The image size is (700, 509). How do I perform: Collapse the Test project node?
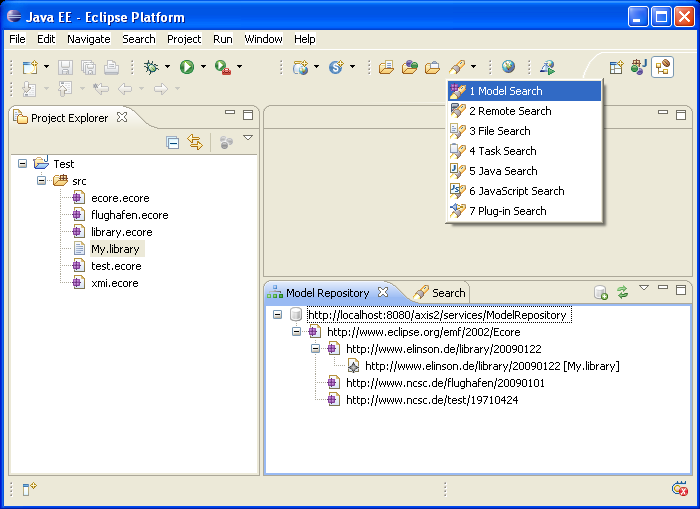[22, 164]
